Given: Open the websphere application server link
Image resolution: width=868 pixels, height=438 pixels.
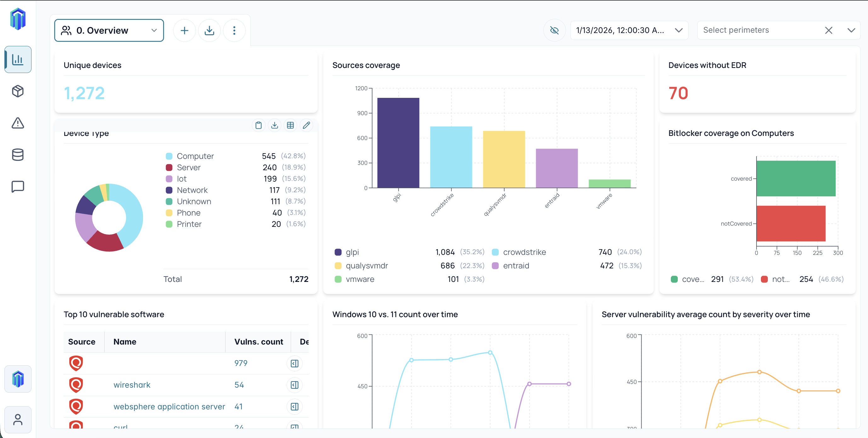Looking at the screenshot, I should tap(169, 406).
